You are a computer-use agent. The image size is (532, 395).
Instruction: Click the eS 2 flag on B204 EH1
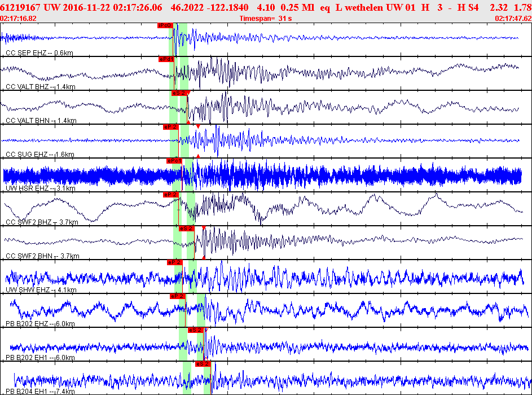[x=203, y=364]
